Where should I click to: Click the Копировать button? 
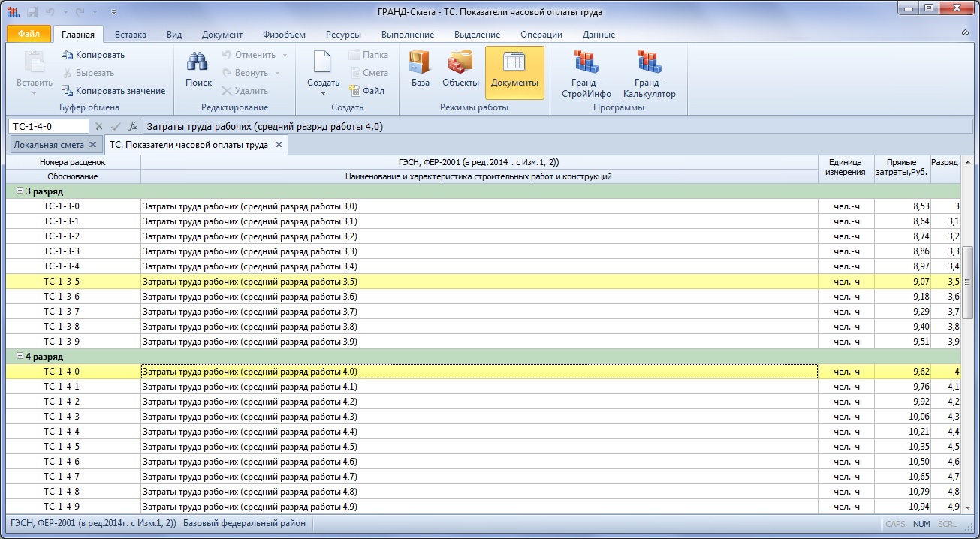(92, 55)
